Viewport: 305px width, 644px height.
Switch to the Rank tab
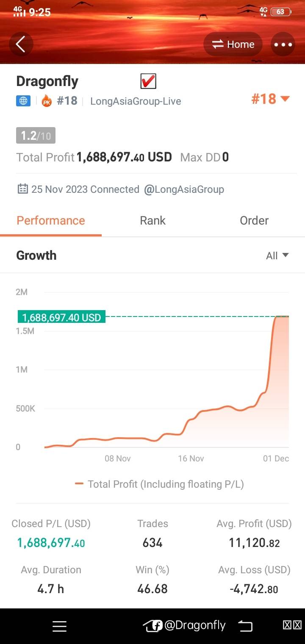point(152,221)
